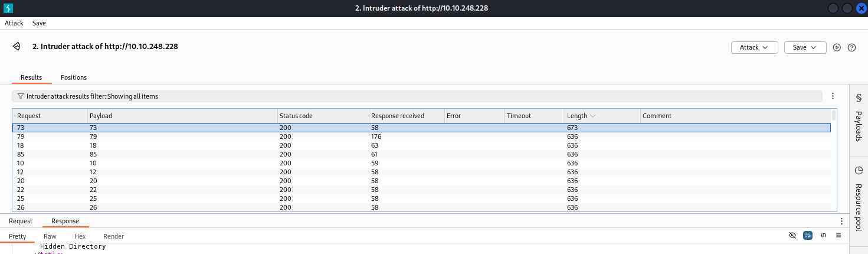Switch to the Request tab
This screenshot has height=254, width=868.
click(21, 221)
